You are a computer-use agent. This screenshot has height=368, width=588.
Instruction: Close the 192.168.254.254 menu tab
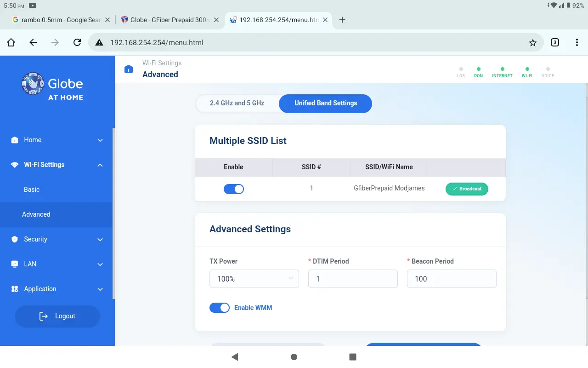[x=325, y=20]
